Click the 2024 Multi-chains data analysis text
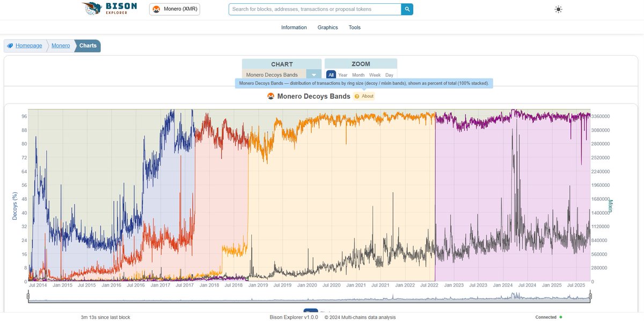 tap(360, 317)
